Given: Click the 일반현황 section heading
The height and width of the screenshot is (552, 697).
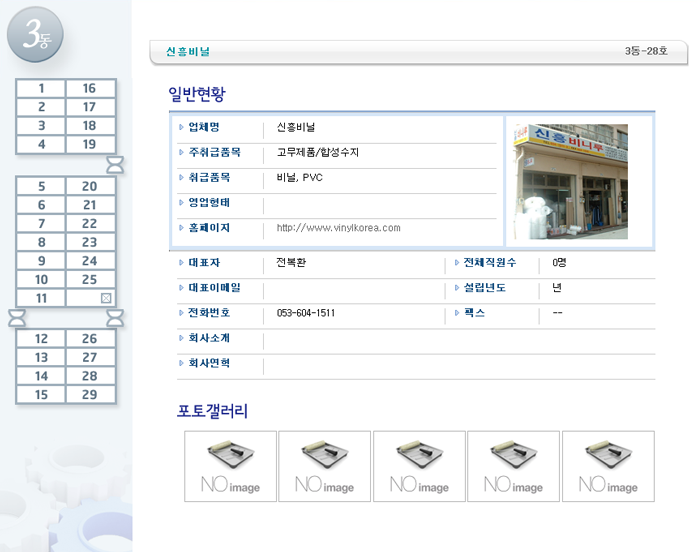Looking at the screenshot, I should [197, 94].
